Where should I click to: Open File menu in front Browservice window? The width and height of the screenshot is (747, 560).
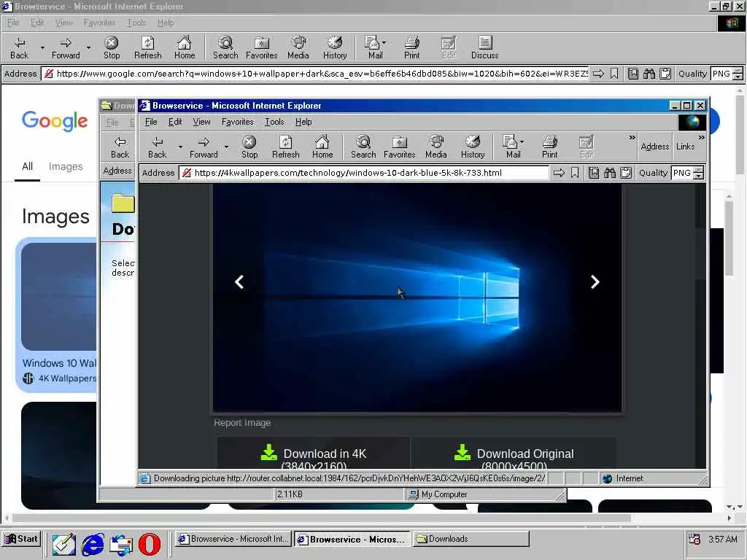click(x=151, y=122)
